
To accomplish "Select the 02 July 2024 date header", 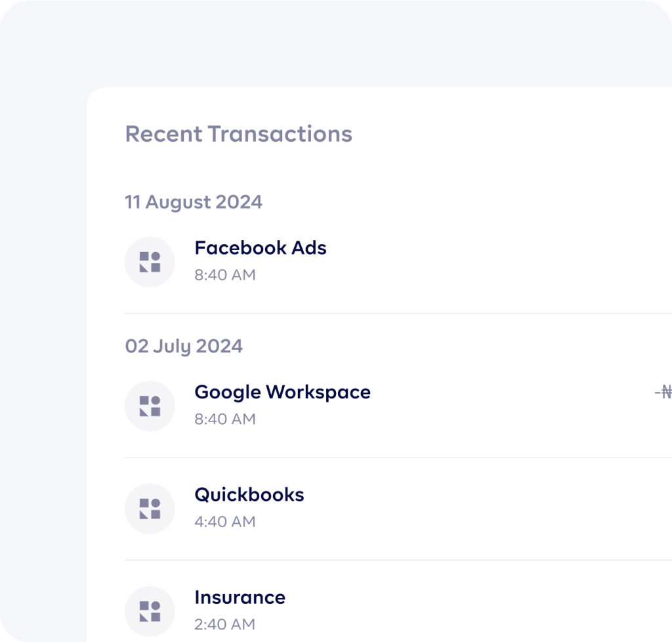I will point(184,346).
